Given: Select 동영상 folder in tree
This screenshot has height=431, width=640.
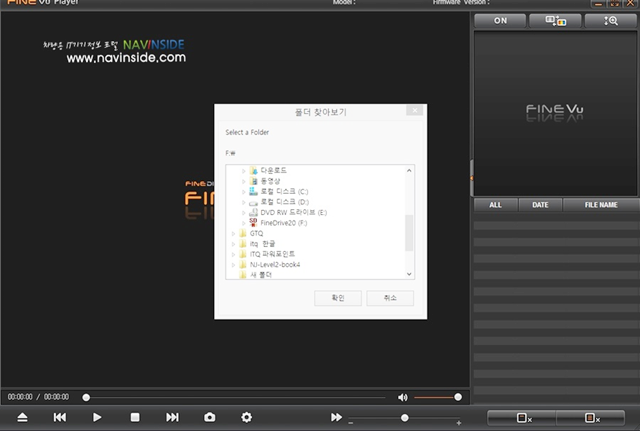Looking at the screenshot, I should 270,181.
